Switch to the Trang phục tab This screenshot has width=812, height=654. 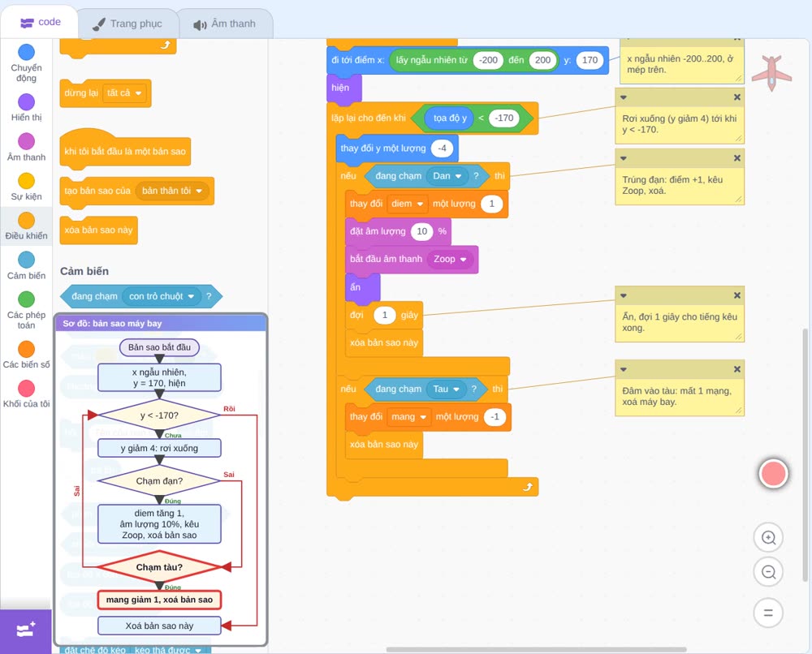coord(128,24)
